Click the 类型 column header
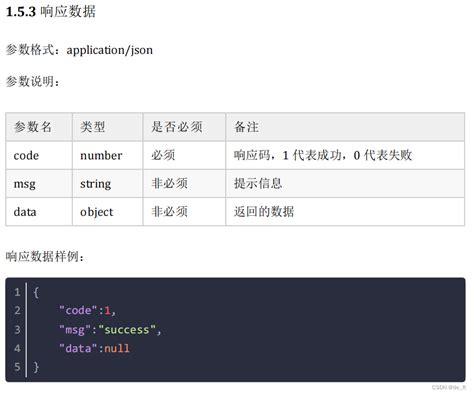 tap(108, 127)
